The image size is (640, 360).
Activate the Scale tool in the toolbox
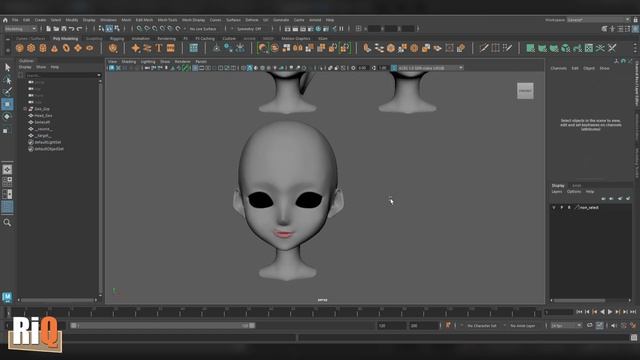(7, 131)
